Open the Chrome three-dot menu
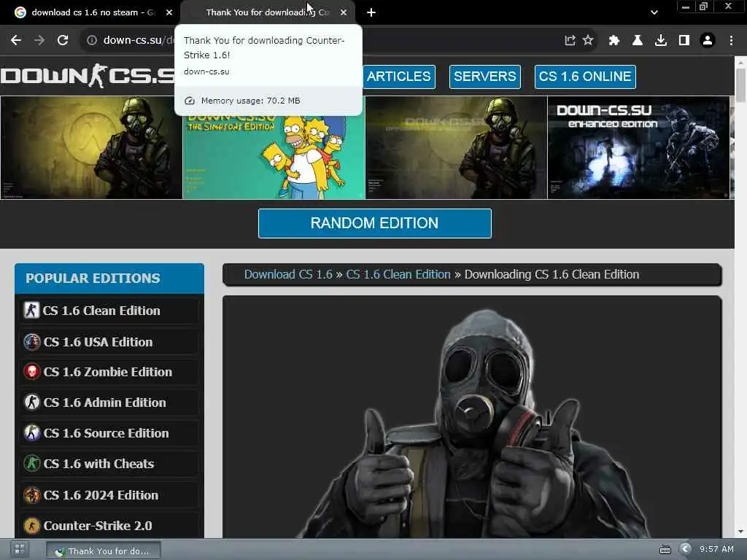This screenshot has width=747, height=560. (x=731, y=41)
